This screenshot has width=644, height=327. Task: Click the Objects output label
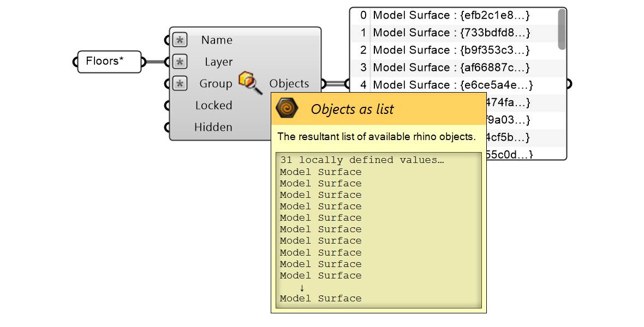(x=289, y=84)
